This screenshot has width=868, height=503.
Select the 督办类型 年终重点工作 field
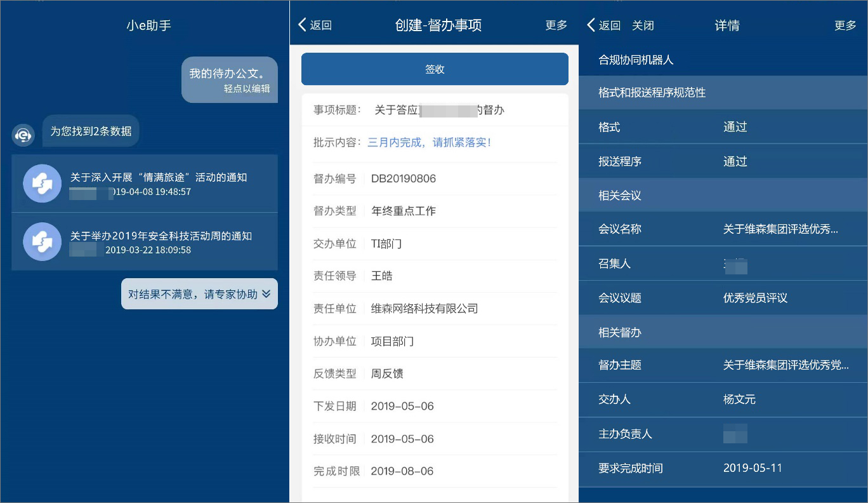435,211
